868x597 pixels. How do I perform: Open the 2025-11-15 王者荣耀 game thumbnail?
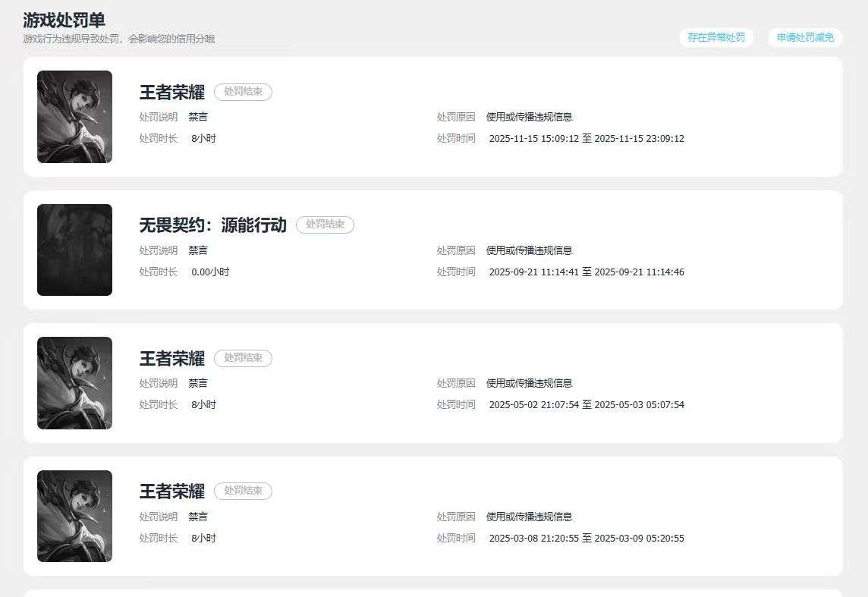click(74, 117)
